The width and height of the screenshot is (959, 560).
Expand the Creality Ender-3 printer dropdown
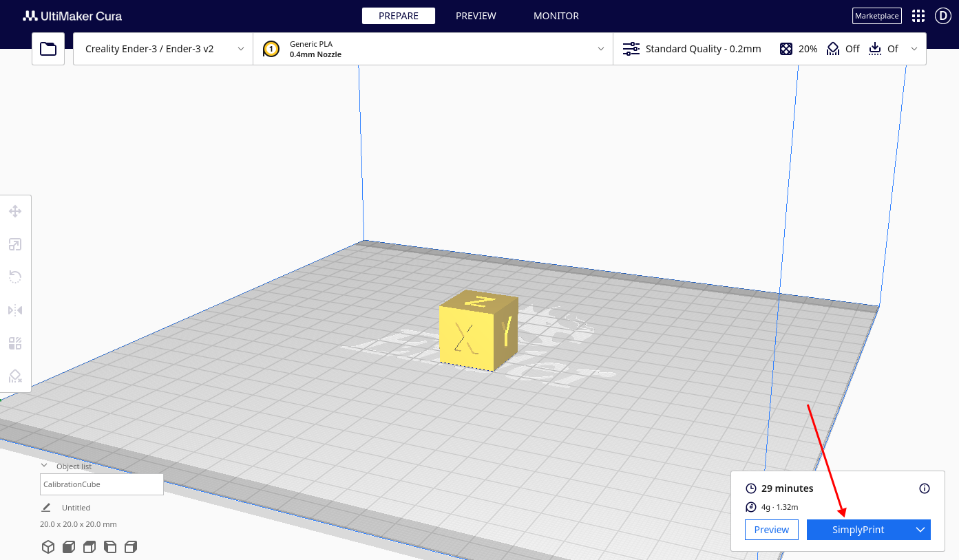click(x=163, y=49)
